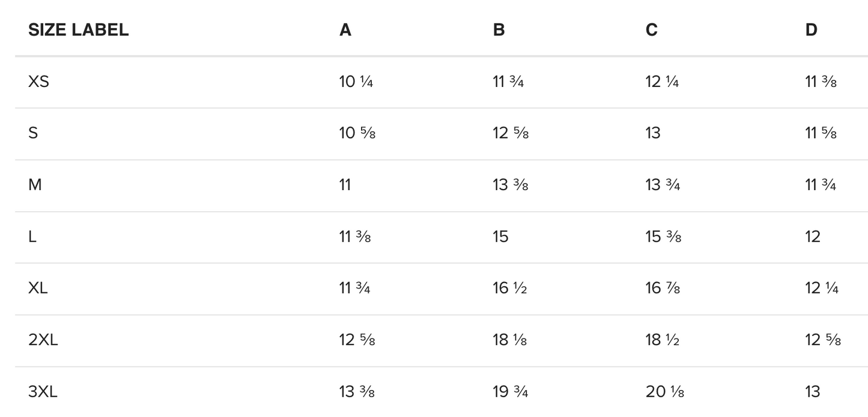868x417 pixels.
Task: Select the 18 ⅛ value in 2XL row
Action: coord(509,340)
